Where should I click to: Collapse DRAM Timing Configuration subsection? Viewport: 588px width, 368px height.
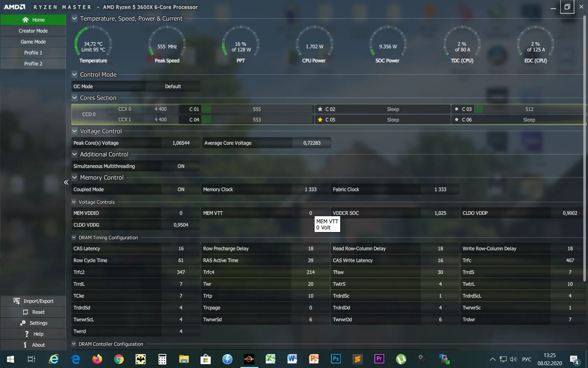[x=74, y=237]
